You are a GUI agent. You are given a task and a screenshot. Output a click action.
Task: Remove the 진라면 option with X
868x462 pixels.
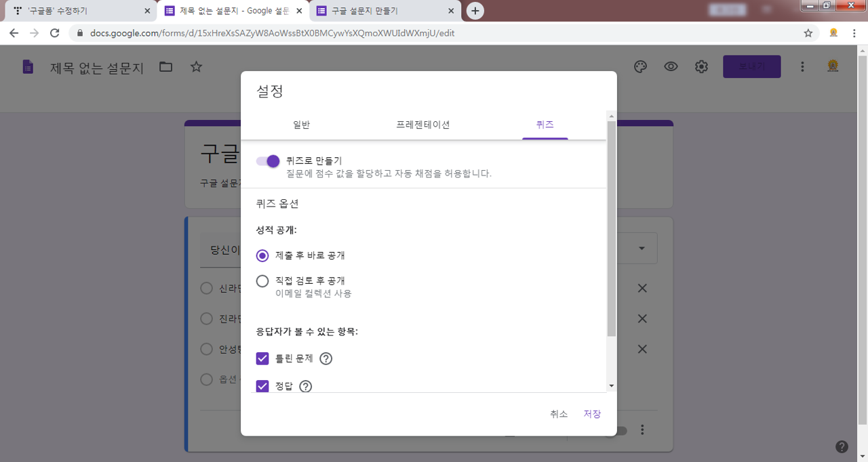pyautogui.click(x=642, y=319)
